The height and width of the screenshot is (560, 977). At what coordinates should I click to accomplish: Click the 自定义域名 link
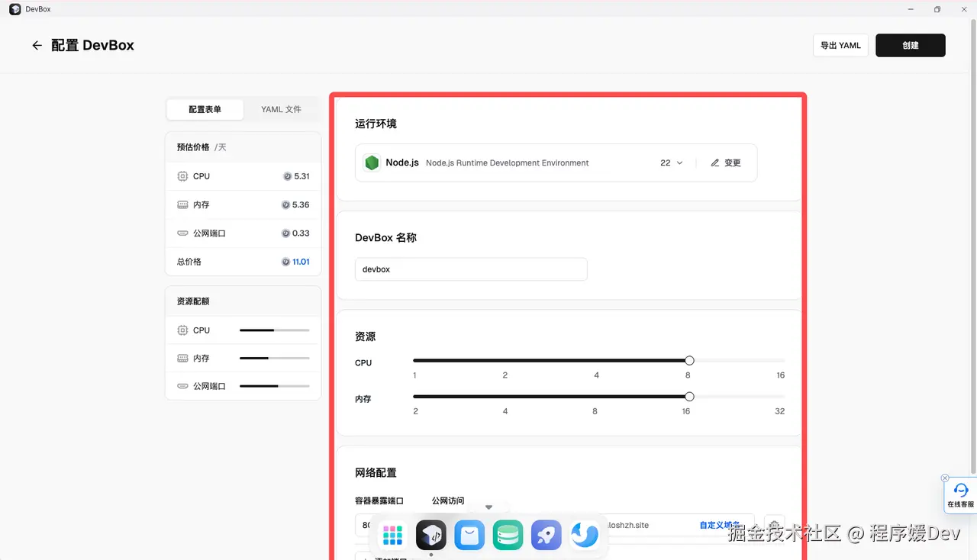point(720,525)
